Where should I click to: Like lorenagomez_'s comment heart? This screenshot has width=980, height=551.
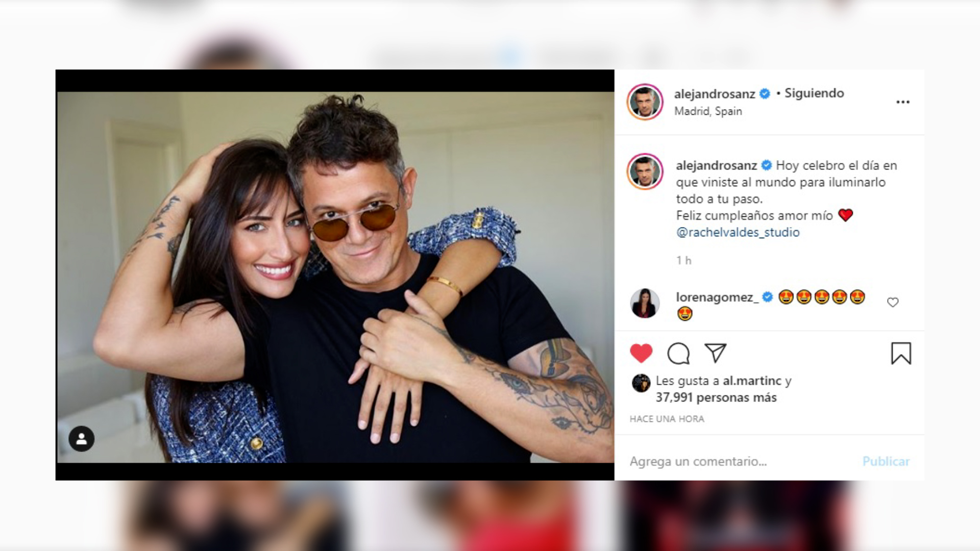pyautogui.click(x=893, y=303)
